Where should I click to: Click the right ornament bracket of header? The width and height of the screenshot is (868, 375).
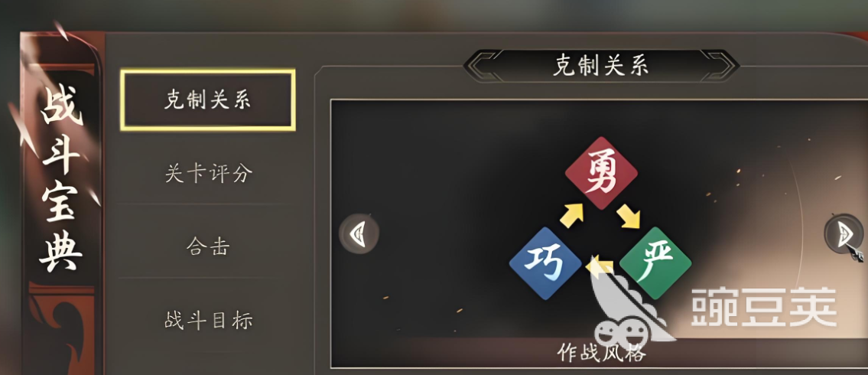[720, 65]
